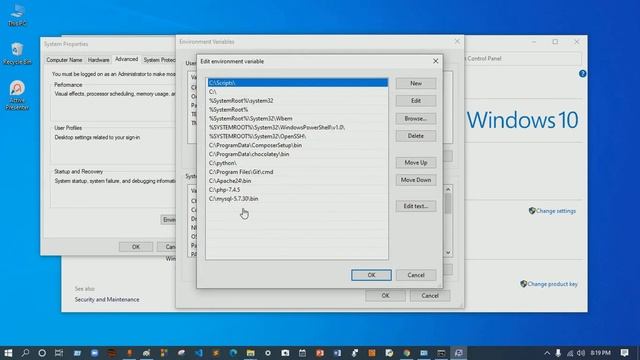Confirm Edit environment variable with OK
This screenshot has height=360, width=640.
pyautogui.click(x=371, y=275)
